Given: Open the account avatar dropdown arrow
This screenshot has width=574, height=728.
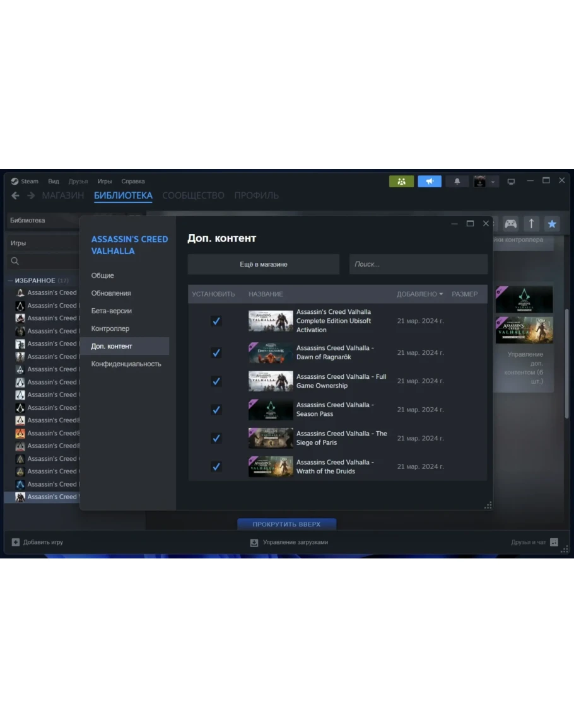Looking at the screenshot, I should (x=493, y=182).
